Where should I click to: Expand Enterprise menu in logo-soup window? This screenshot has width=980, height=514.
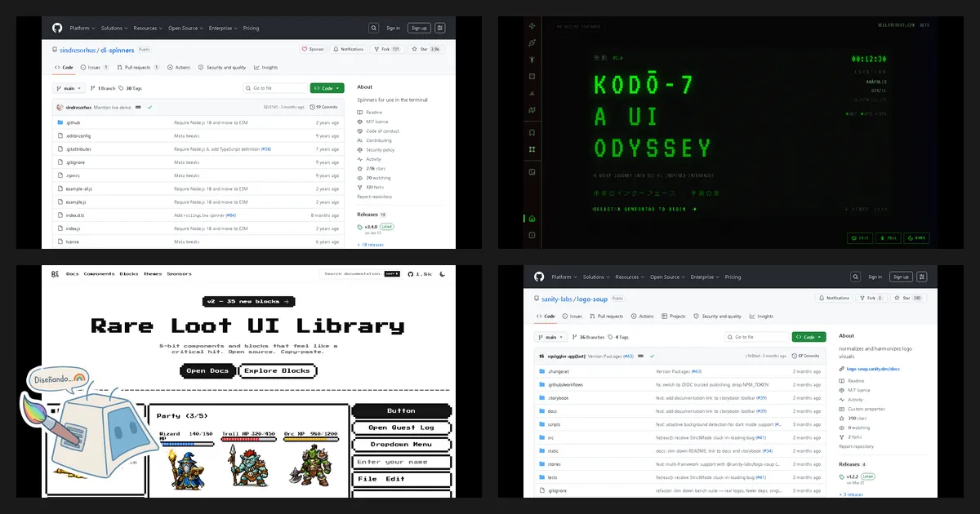point(704,277)
